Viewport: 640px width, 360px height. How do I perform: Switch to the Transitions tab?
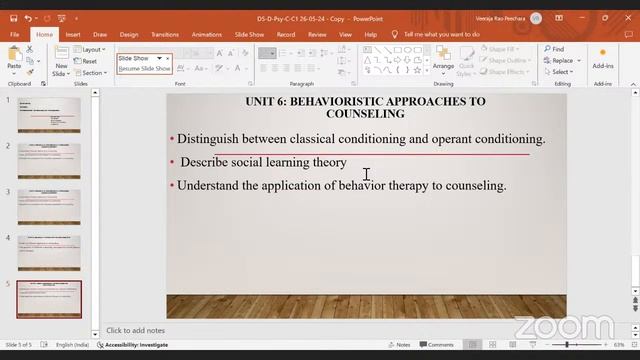coord(165,35)
